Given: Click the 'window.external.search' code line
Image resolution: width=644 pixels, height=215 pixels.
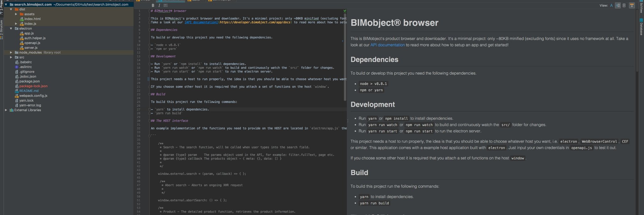Looking at the screenshot, I should [202, 174].
